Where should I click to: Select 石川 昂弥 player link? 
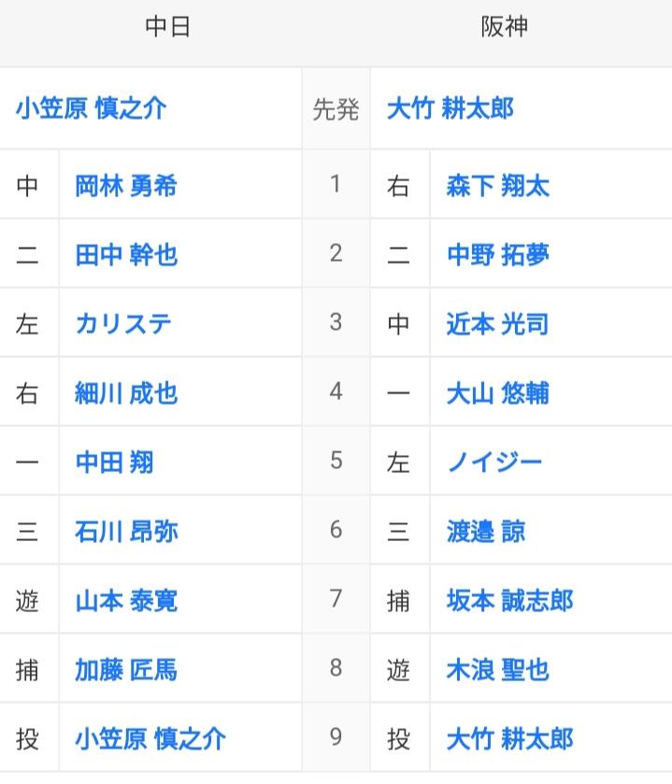(x=126, y=532)
